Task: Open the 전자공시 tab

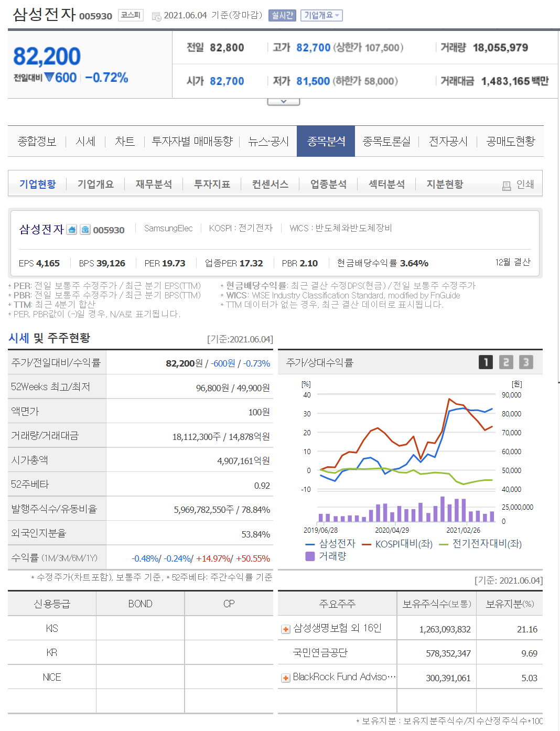Action: [448, 141]
